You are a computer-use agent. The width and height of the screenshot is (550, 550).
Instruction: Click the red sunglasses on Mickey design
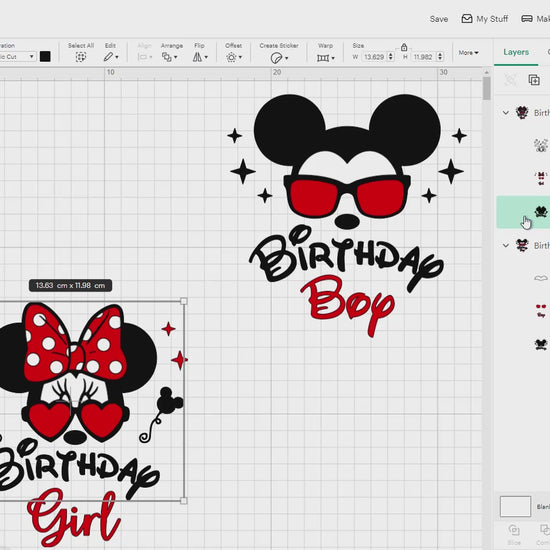point(347,197)
